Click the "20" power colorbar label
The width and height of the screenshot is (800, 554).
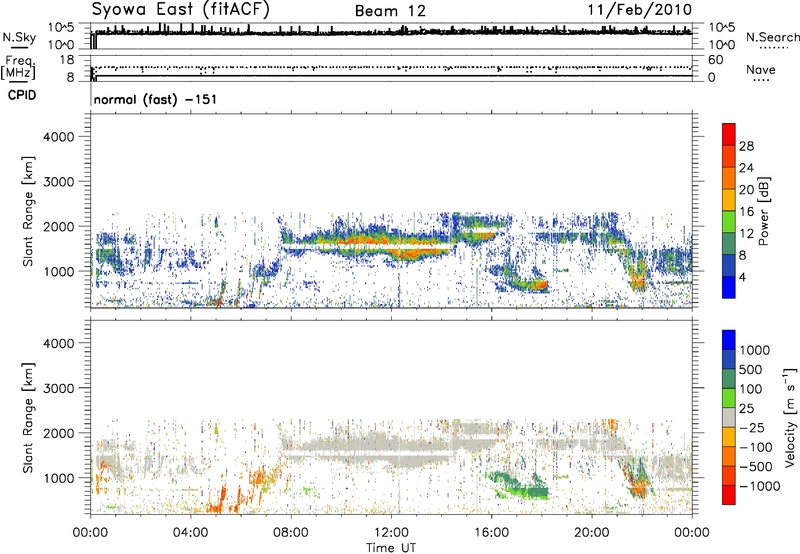click(746, 190)
